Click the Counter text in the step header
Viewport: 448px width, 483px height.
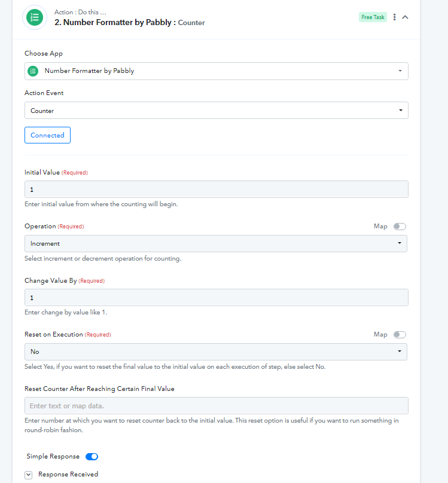(x=191, y=23)
